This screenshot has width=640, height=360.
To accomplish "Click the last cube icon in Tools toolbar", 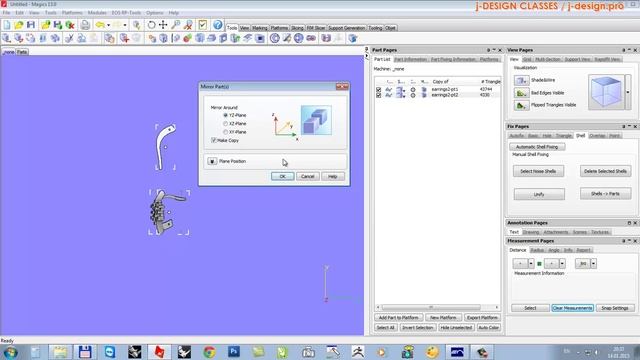I will coord(353,38).
